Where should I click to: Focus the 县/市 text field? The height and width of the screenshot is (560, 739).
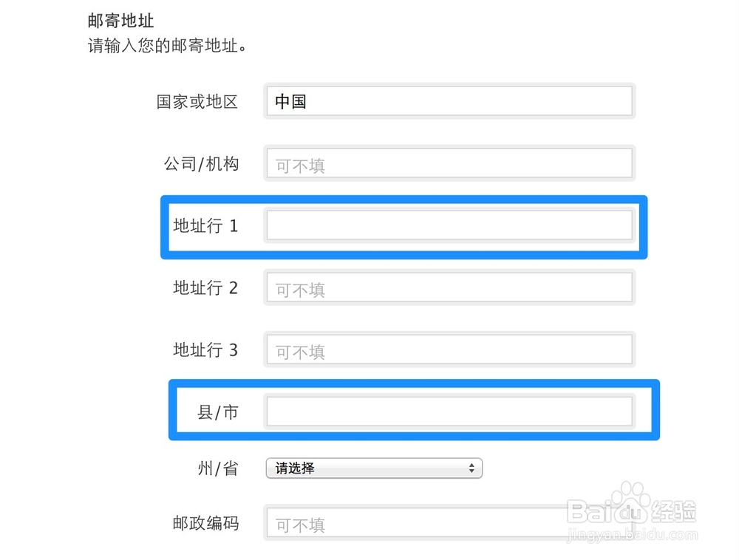449,412
